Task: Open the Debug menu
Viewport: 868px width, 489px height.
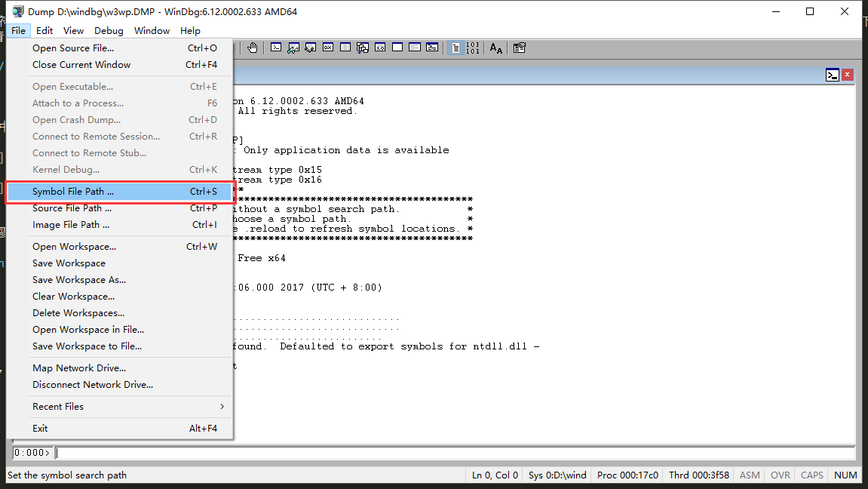Action: coord(109,30)
